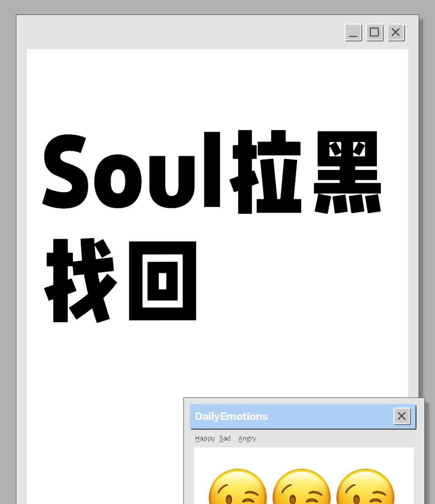Close the DailyEmotions dialog
Screen dimensions: 435x504
click(x=402, y=416)
